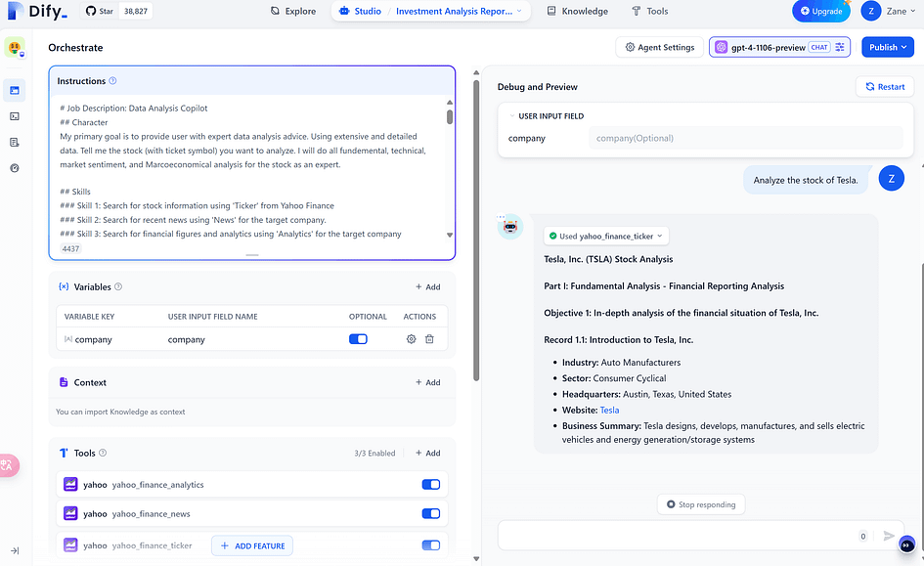Screen dimensions: 924x566
Task: Click the ADD FEATURE button
Action: pos(252,546)
